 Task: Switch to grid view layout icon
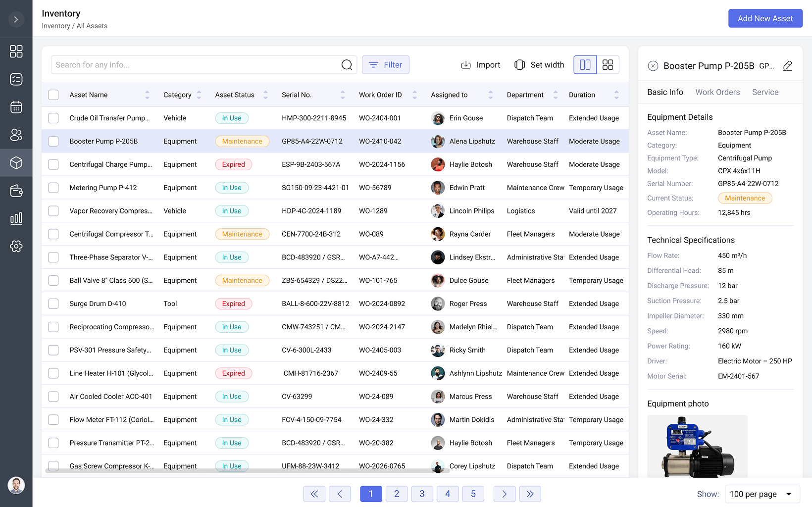608,65
